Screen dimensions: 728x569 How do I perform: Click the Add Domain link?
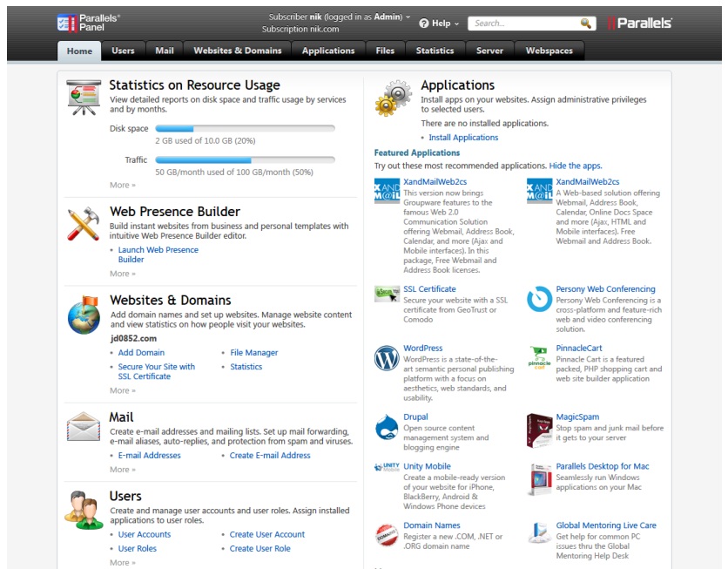(x=141, y=353)
